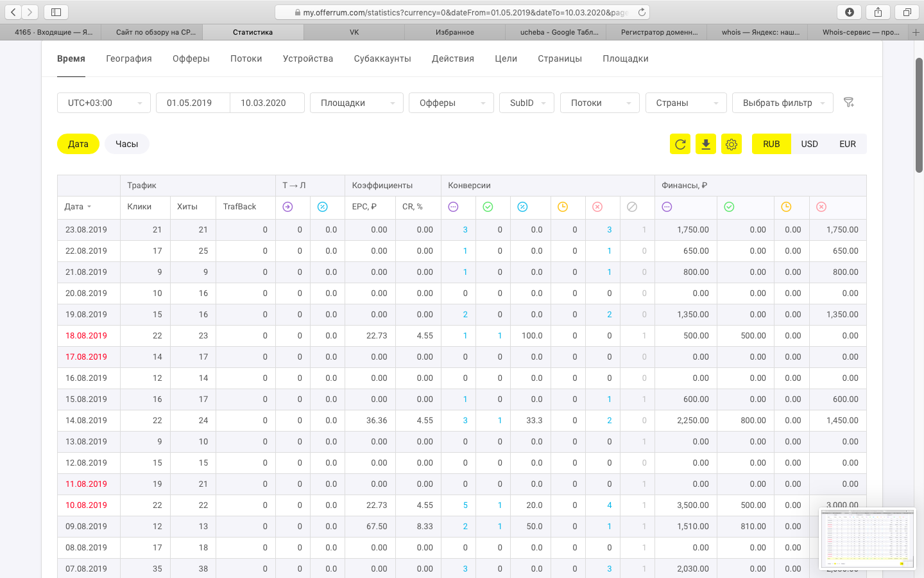This screenshot has width=924, height=578.
Task: Click the conversion count link for 10.08.2019
Action: coord(465,505)
